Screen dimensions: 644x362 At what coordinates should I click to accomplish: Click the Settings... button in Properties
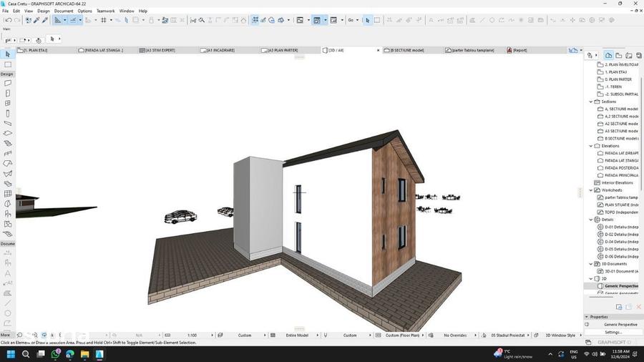click(x=613, y=332)
